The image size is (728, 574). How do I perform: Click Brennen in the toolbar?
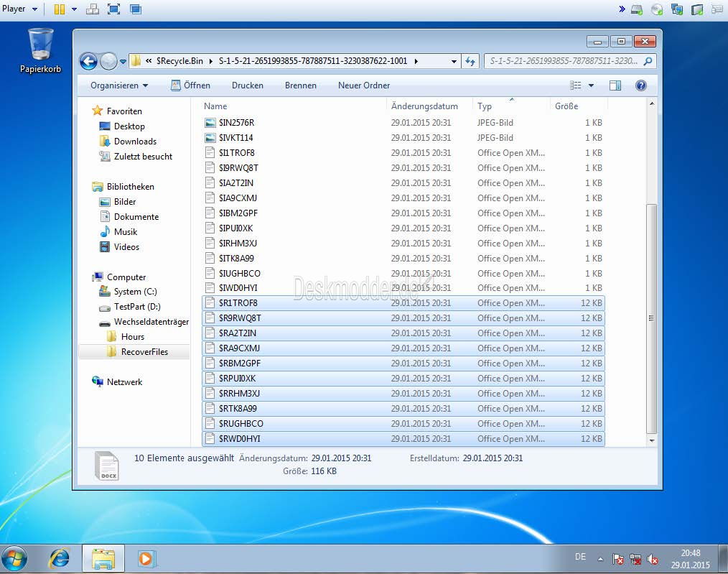pos(300,85)
